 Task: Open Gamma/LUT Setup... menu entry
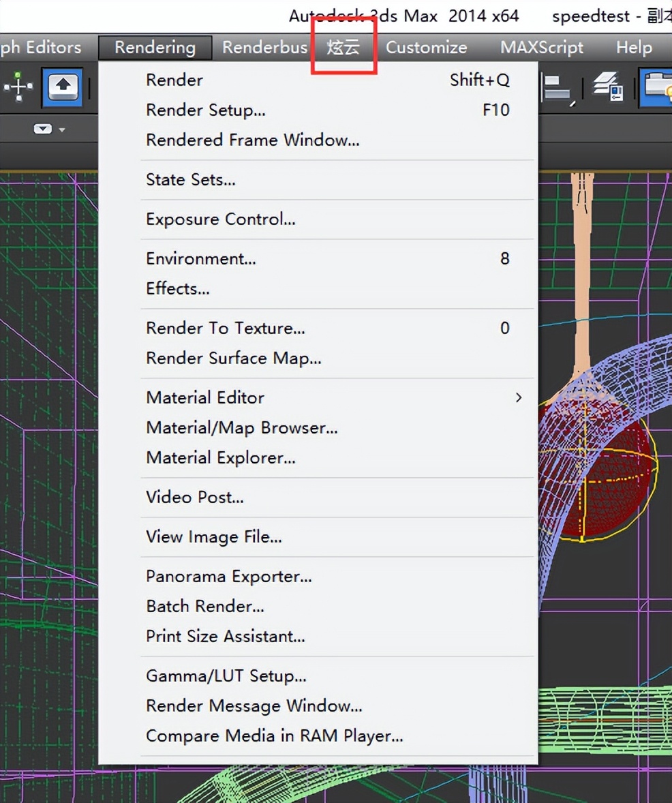coord(226,676)
